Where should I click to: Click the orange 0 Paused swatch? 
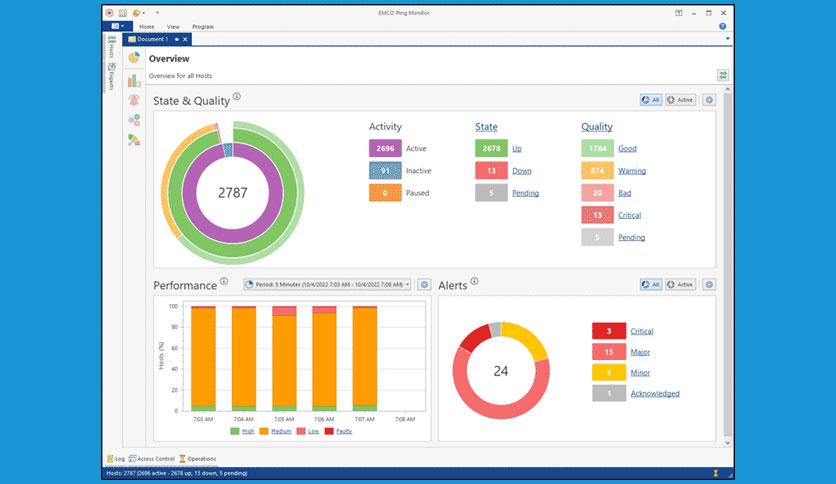pos(385,193)
